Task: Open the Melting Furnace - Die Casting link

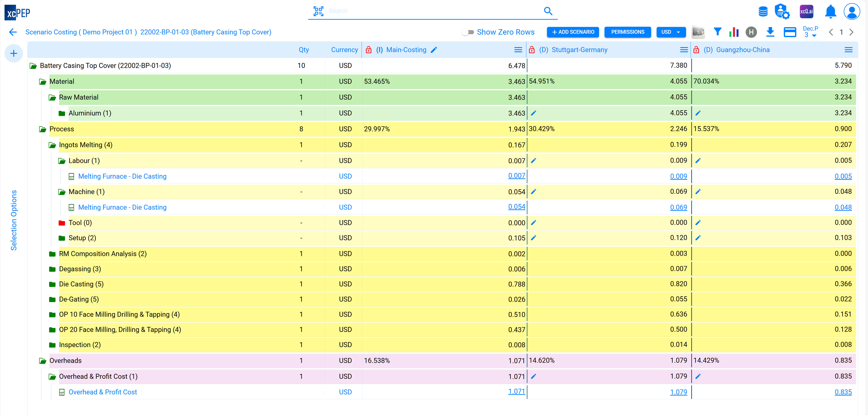Action: point(122,176)
